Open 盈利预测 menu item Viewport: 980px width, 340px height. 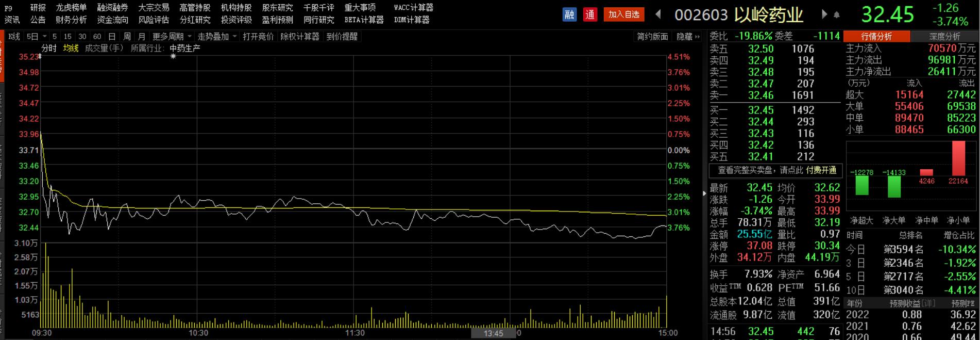(x=277, y=20)
